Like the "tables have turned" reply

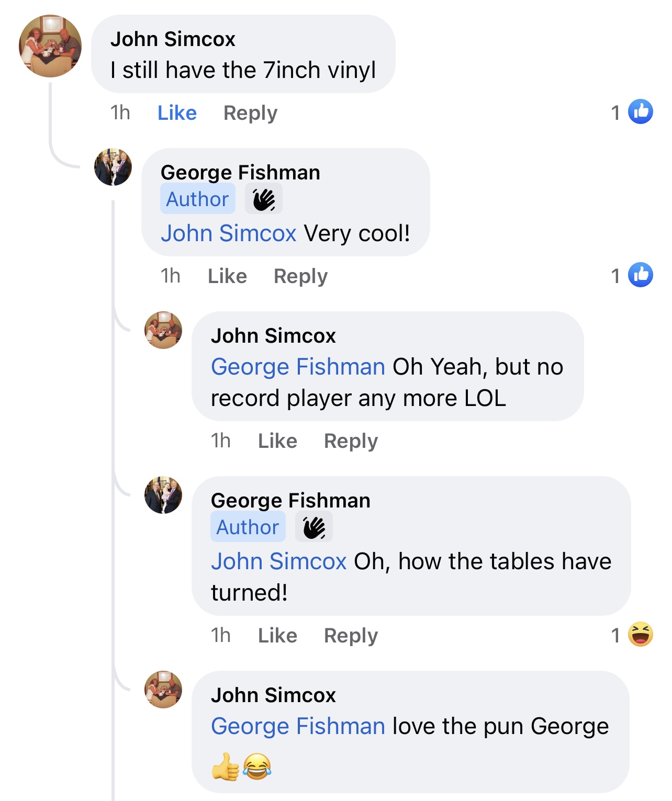(277, 635)
